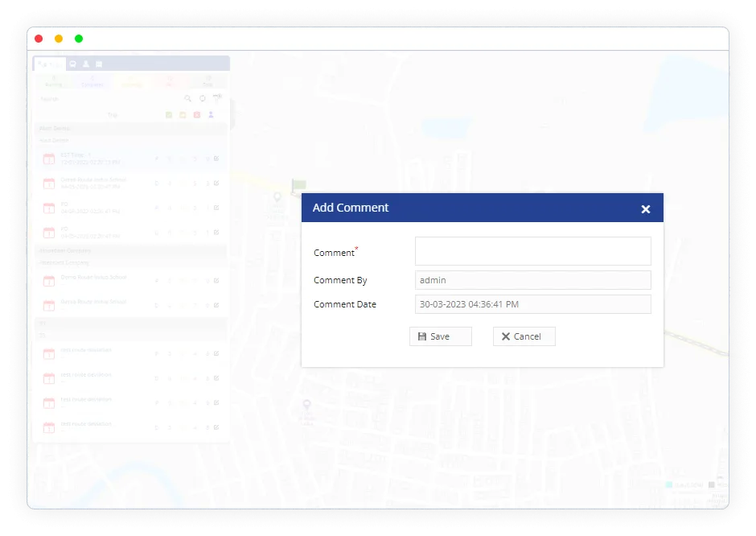Viewport: 756px width, 536px height.
Task: Switch to the bus icon tab
Action: pyautogui.click(x=73, y=64)
